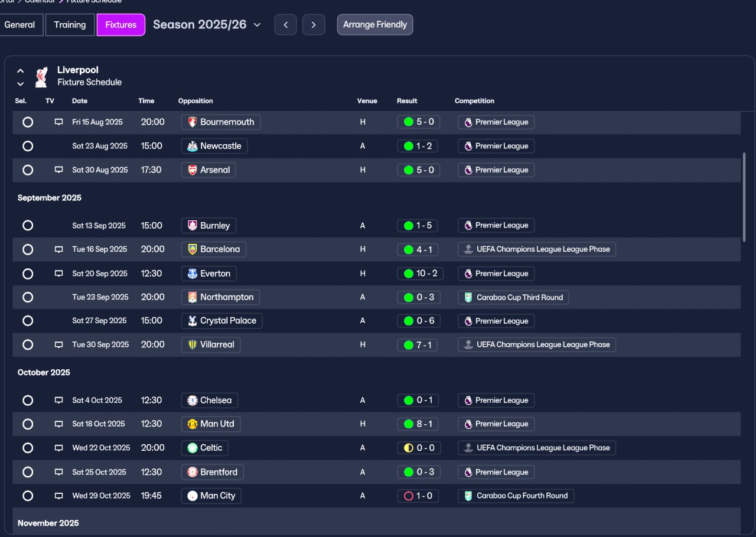Click the Arrange Friendly button
This screenshot has width=756, height=537.
pos(375,25)
